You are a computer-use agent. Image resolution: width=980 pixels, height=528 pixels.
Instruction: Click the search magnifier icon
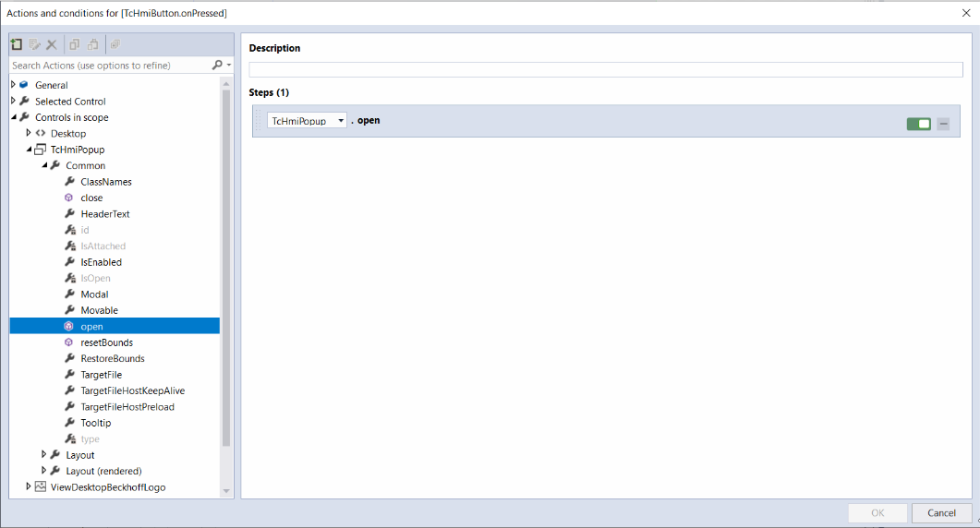(217, 65)
